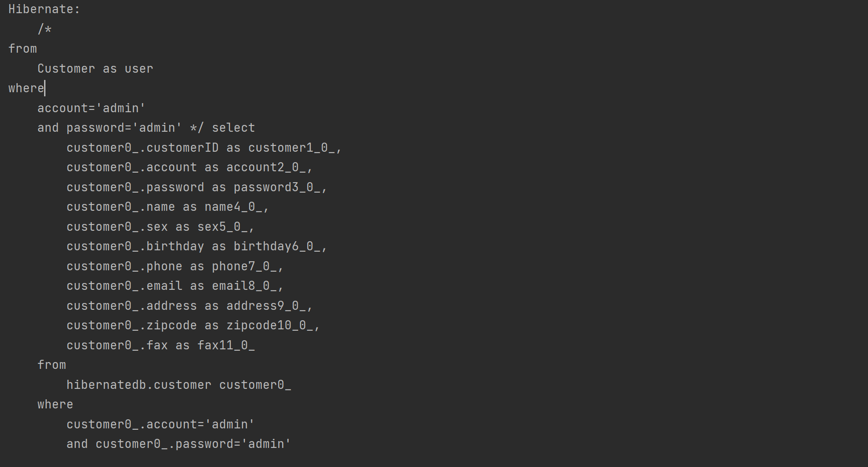
Task: Click the comment opening '/*' symbol
Action: click(45, 29)
